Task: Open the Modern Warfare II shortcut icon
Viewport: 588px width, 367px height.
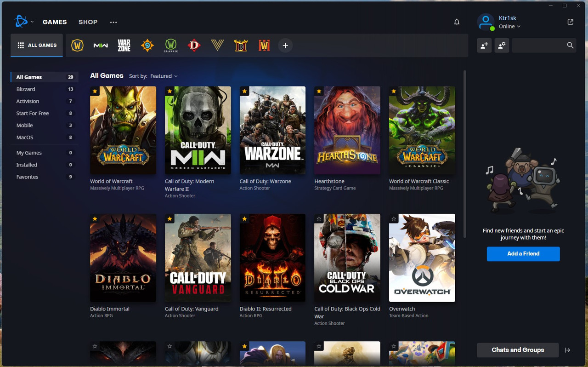Action: pyautogui.click(x=101, y=46)
